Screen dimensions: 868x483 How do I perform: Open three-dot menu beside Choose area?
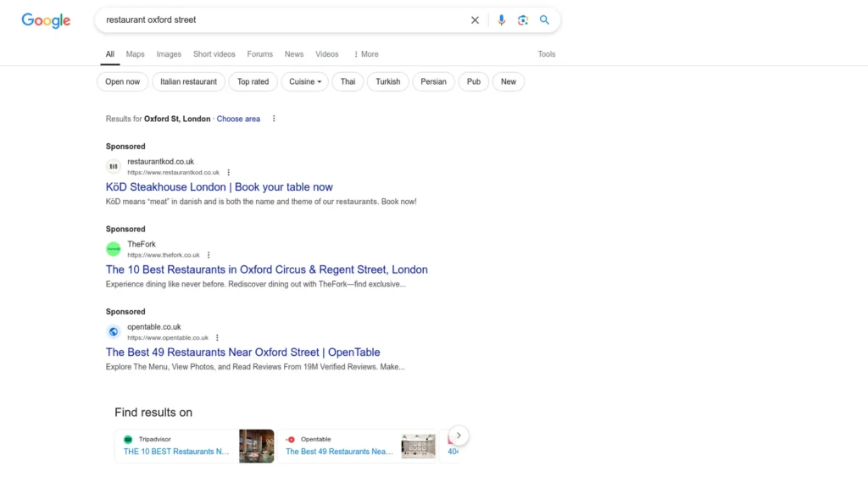(274, 119)
